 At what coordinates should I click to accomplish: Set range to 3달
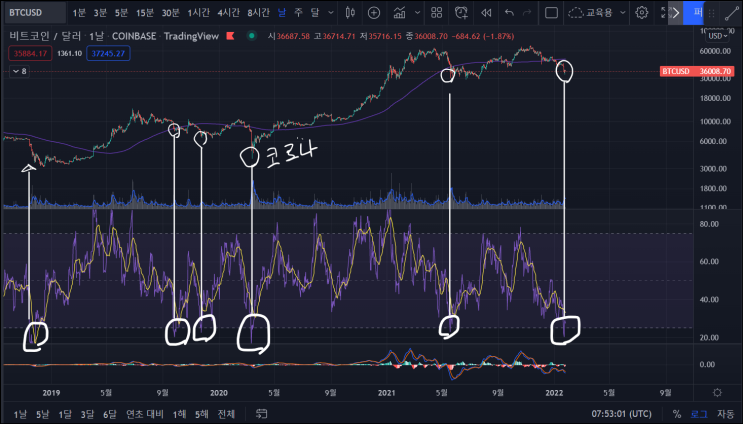tap(87, 414)
